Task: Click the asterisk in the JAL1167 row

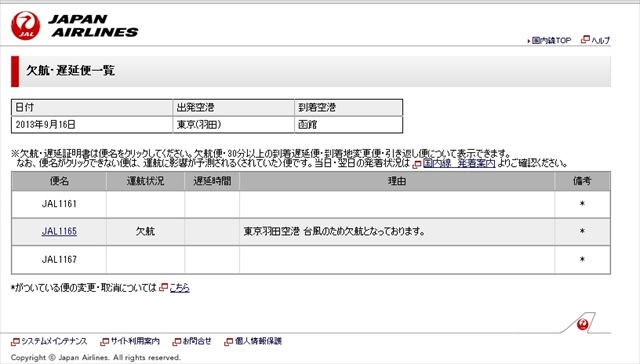Action: (x=582, y=259)
